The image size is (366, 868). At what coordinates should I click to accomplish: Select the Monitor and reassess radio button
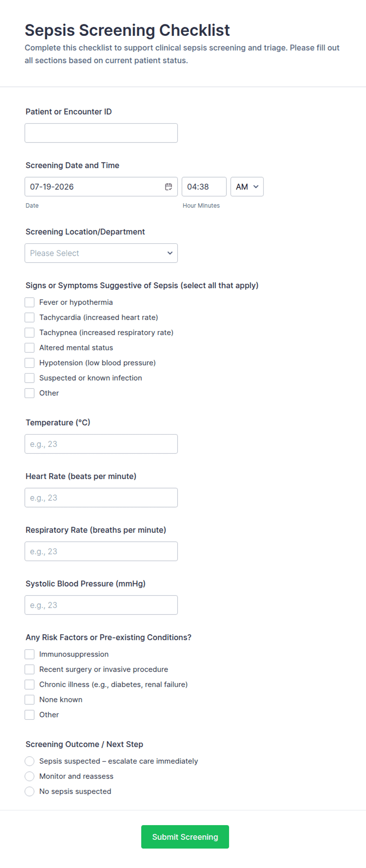coord(30,776)
